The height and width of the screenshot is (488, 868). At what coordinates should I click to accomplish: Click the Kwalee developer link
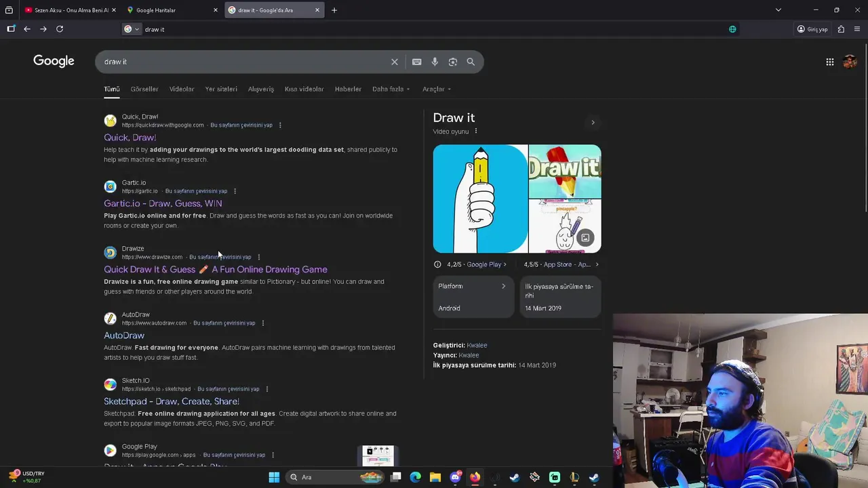pyautogui.click(x=477, y=345)
